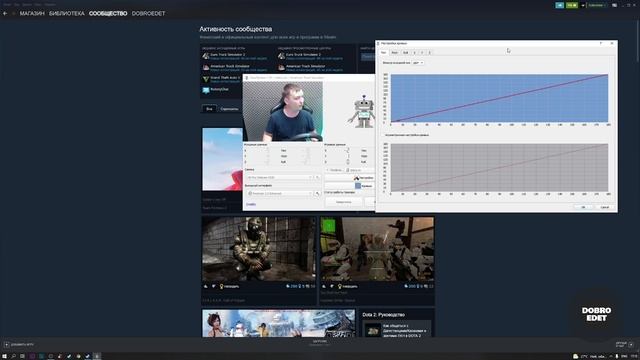Toggle the checkbox between the two curve graphs
The height and width of the screenshot is (360, 640).
point(384,135)
